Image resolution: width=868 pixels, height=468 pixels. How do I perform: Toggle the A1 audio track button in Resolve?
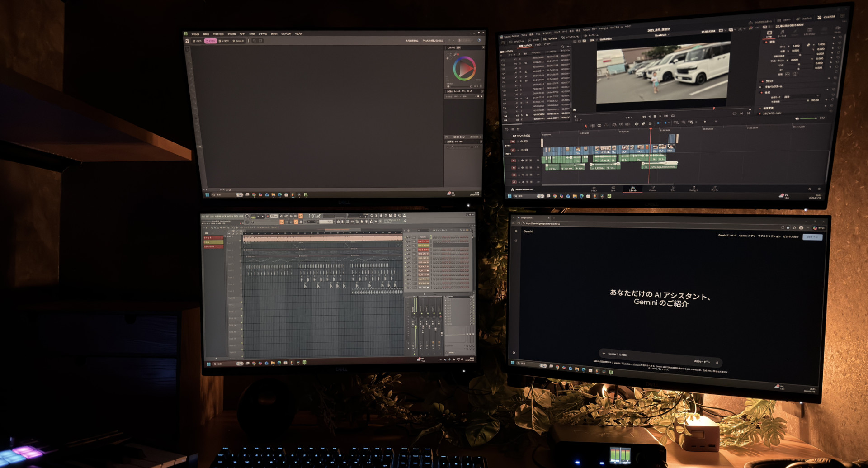tap(513, 161)
